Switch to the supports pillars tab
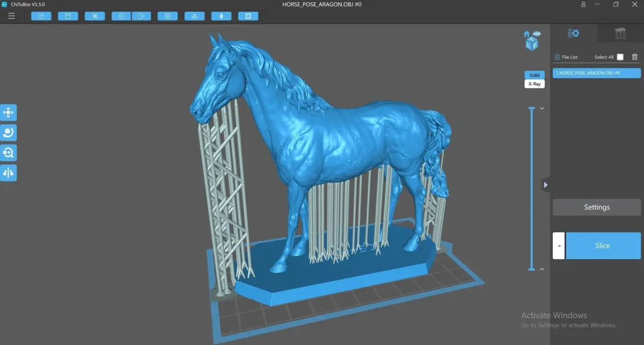The height and width of the screenshot is (345, 644). point(620,33)
